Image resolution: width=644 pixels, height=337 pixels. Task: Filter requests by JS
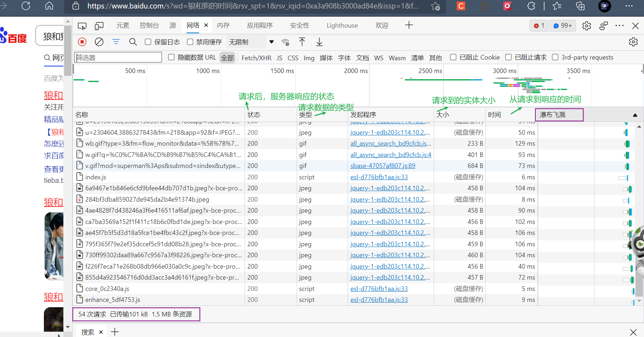coord(279,58)
